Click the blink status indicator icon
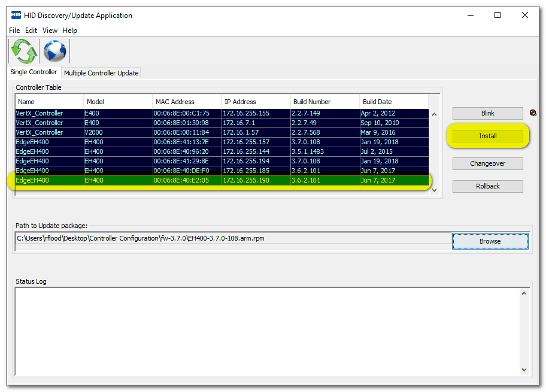The image size is (546, 392). [x=533, y=113]
